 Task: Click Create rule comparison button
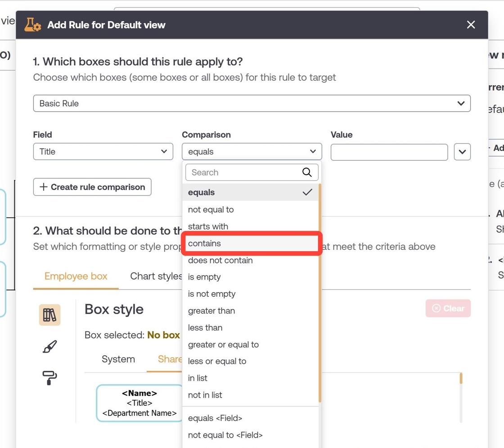(x=92, y=187)
